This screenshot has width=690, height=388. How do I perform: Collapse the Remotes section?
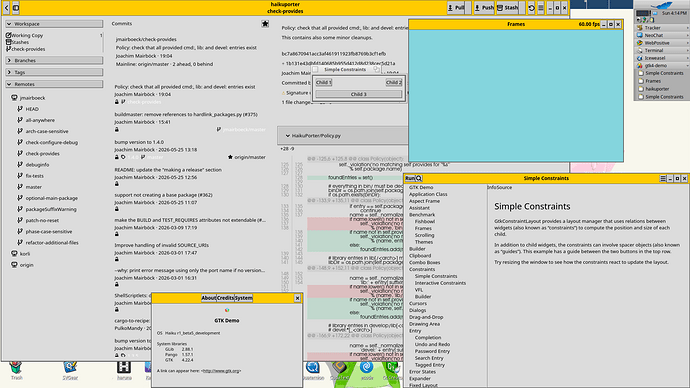(x=54, y=84)
